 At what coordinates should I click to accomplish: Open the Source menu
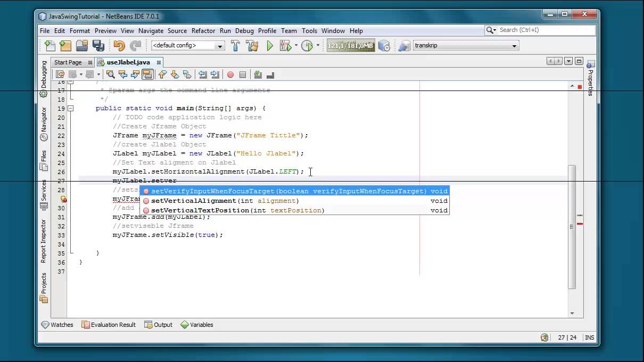tap(177, 31)
